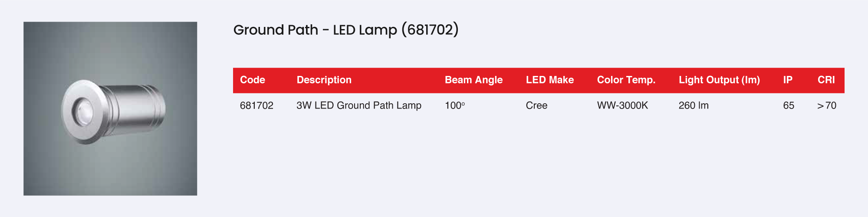The height and width of the screenshot is (217, 868).
Task: Click the IP column header
Action: (788, 80)
